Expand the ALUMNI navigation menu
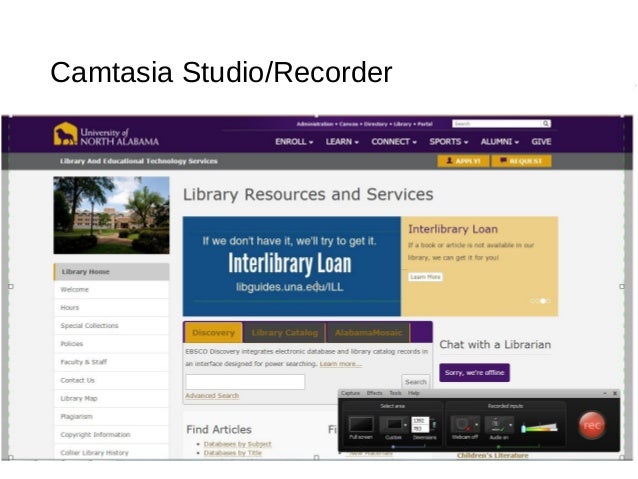Screen dimensions: 638x479 click(499, 142)
